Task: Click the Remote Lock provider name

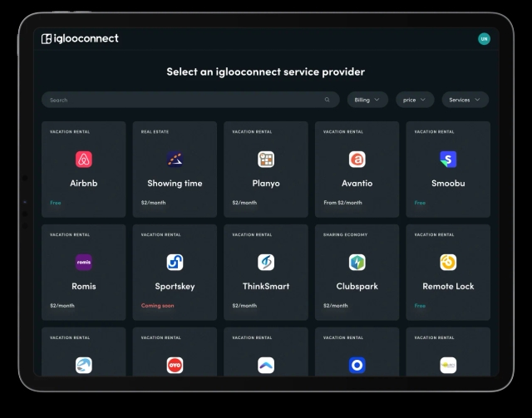Action: click(448, 287)
